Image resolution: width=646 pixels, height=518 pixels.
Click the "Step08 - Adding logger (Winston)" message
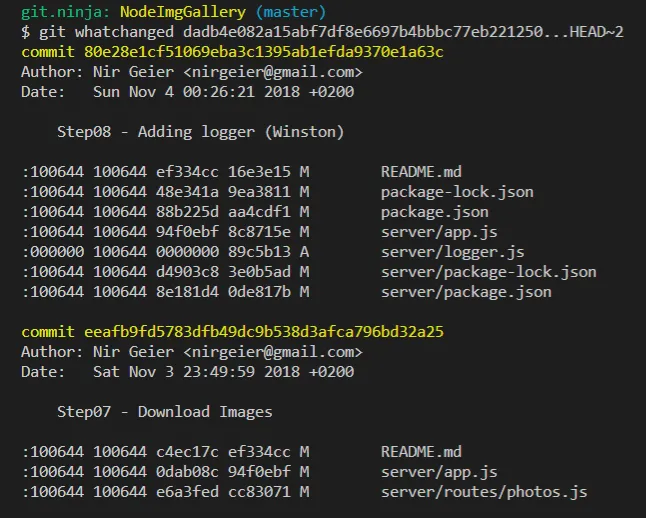click(200, 131)
